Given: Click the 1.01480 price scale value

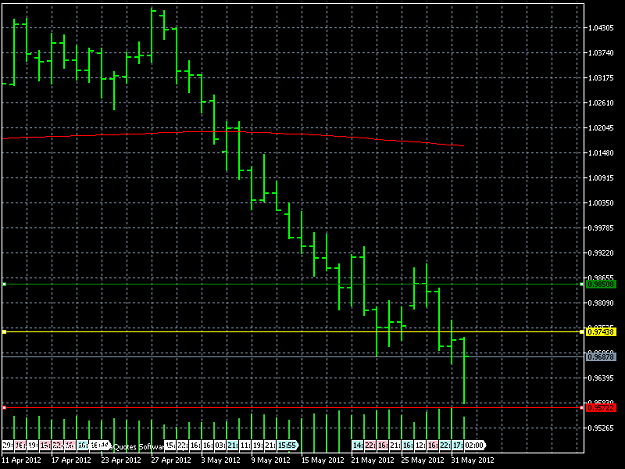Looking at the screenshot, I should tap(601, 153).
